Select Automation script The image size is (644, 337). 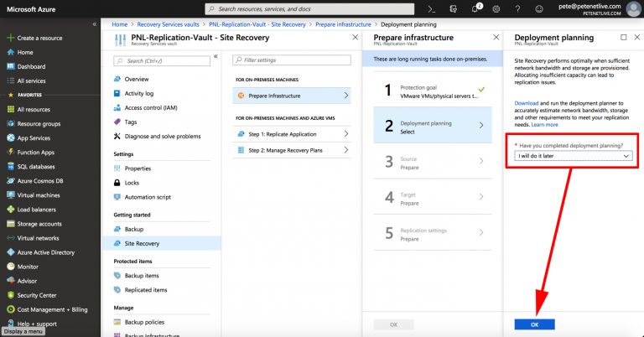tap(148, 198)
